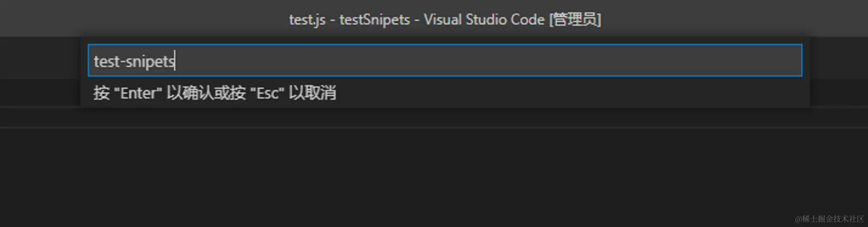Click the "[管理员]" label in the title
Viewport: 868px width, 227px height.
[x=575, y=19]
